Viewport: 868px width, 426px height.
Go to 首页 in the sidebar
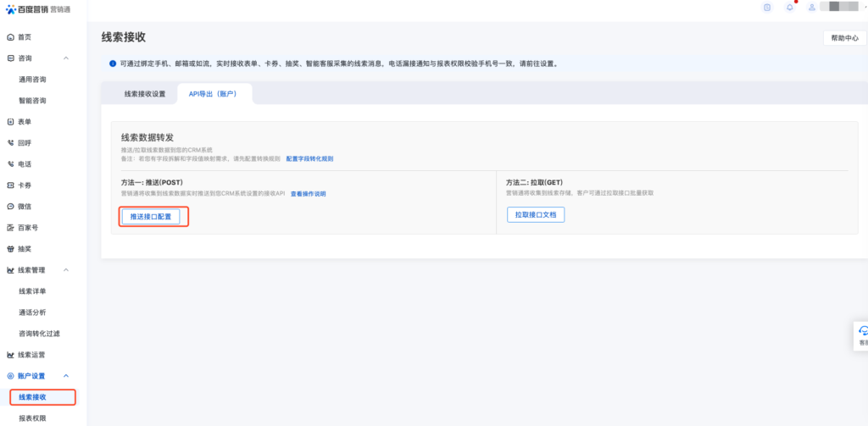click(24, 37)
